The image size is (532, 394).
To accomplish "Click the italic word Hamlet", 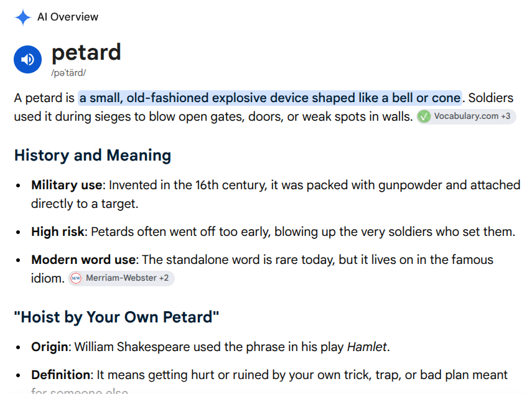I will pyautogui.click(x=366, y=347).
